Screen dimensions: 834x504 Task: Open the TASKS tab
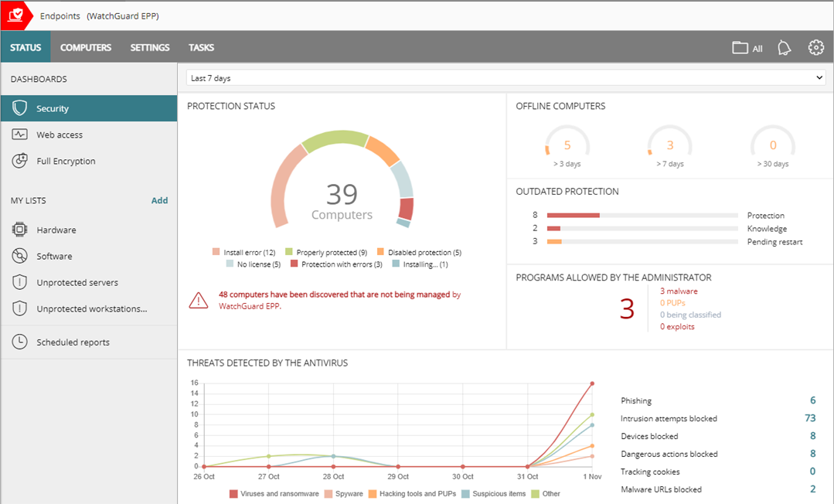coord(201,47)
